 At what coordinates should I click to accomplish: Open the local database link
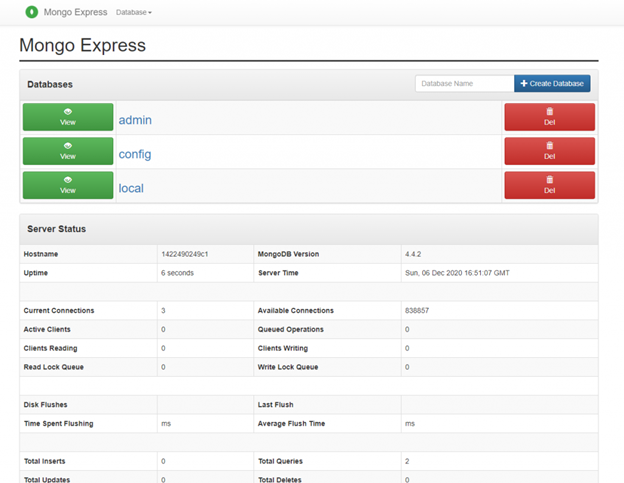coord(131,188)
